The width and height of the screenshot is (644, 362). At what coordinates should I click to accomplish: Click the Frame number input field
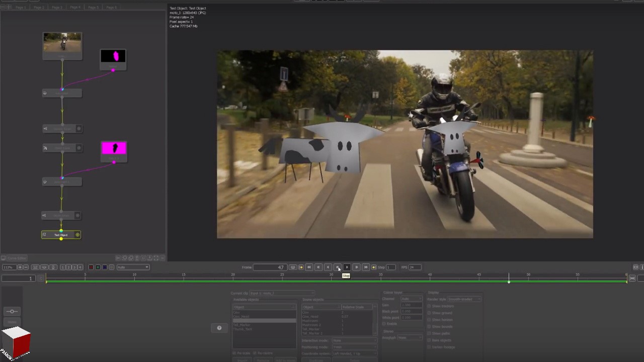coord(270,267)
